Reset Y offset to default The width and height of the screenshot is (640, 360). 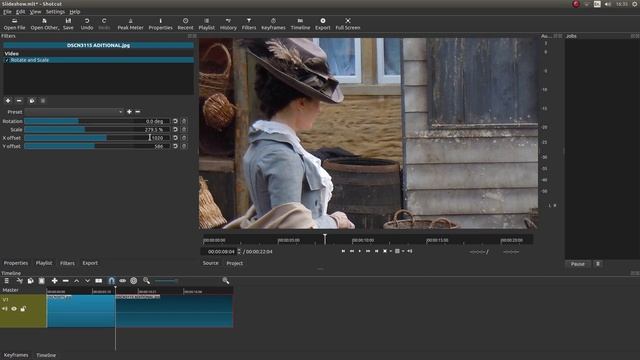pos(176,146)
